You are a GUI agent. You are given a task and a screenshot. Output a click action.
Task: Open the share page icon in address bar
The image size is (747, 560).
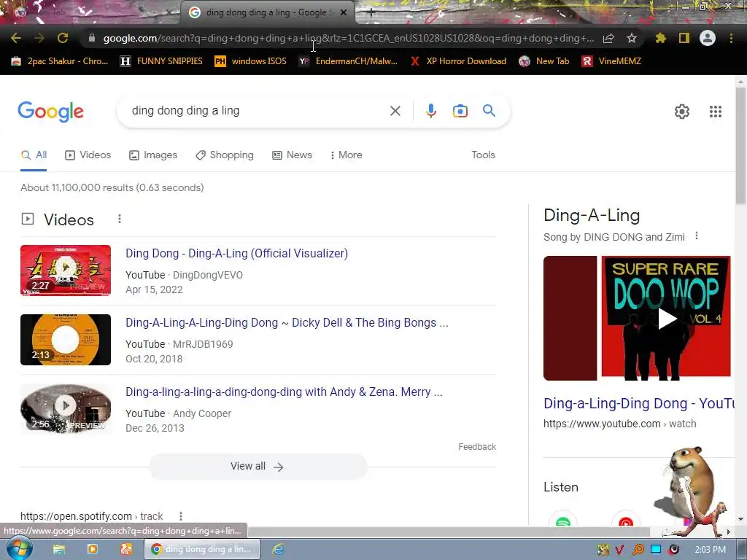coord(608,38)
